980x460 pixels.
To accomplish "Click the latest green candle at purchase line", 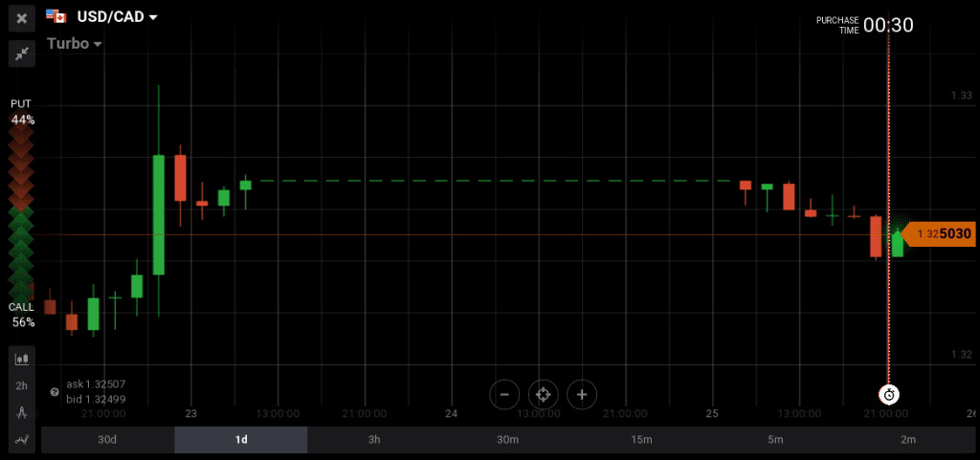I will pyautogui.click(x=898, y=244).
